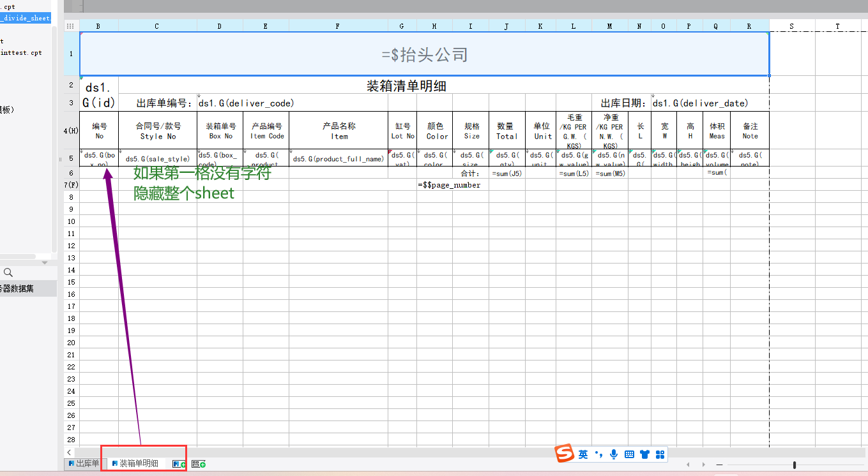This screenshot has width=868, height=476.
Task: Switch to the 出库单 sheet tab
Action: pyautogui.click(x=83, y=463)
